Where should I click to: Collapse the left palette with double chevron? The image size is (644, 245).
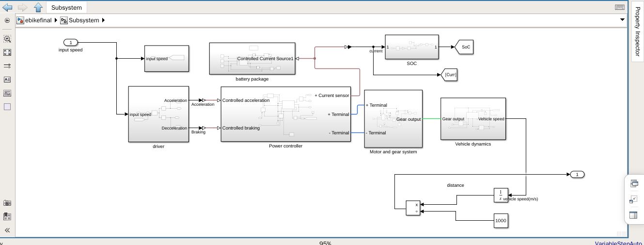[x=7, y=230]
